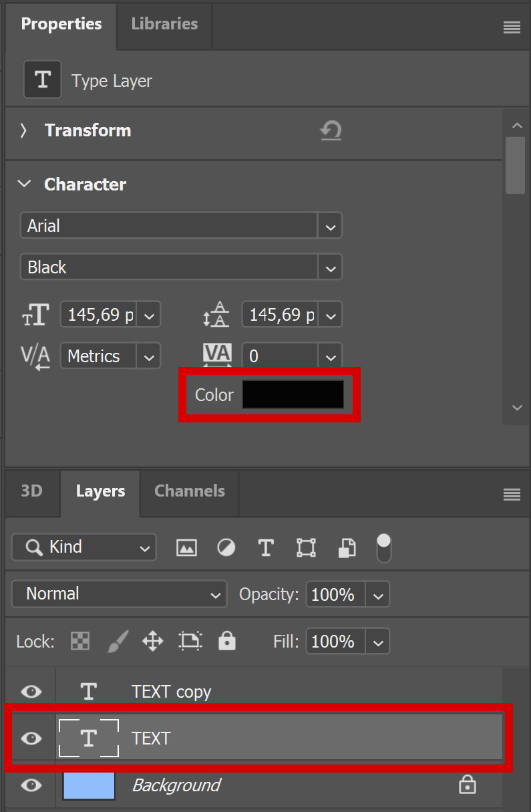Click the Properties panel scrollbar thumb
Image resolution: width=531 pixels, height=812 pixels.
click(x=516, y=165)
